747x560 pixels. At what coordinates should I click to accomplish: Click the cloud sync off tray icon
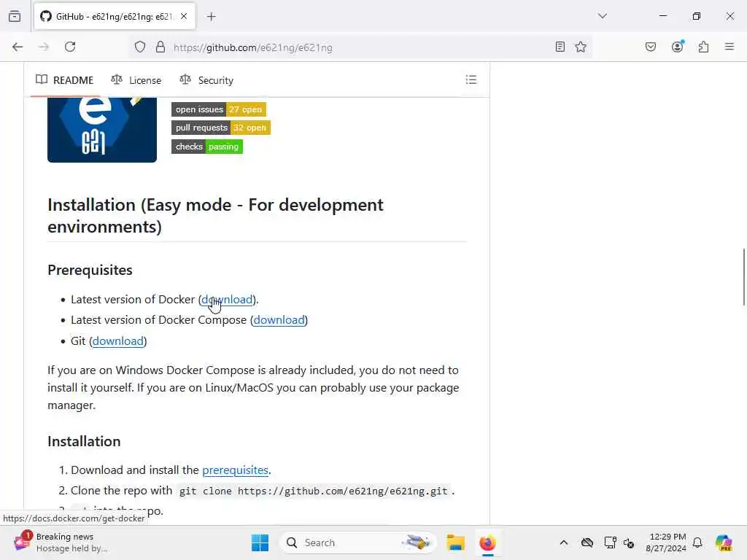tap(587, 542)
